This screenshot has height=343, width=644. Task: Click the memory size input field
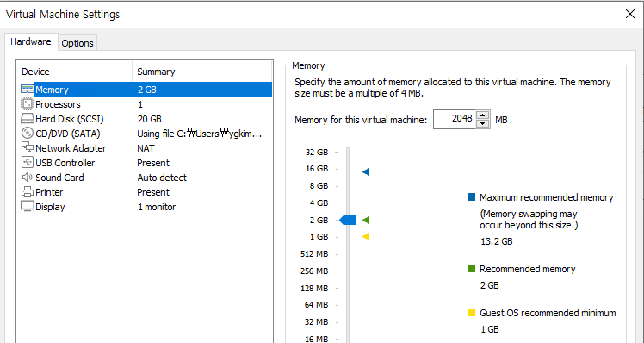point(455,119)
